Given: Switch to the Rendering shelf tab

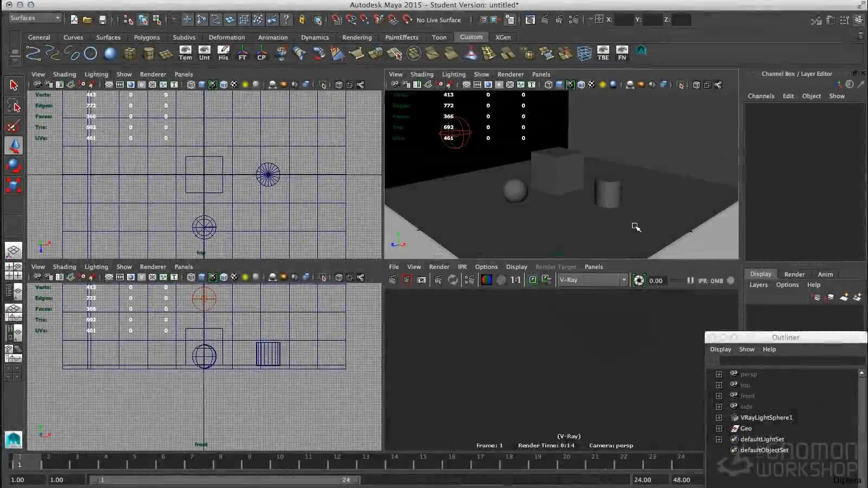Looking at the screenshot, I should coord(356,37).
